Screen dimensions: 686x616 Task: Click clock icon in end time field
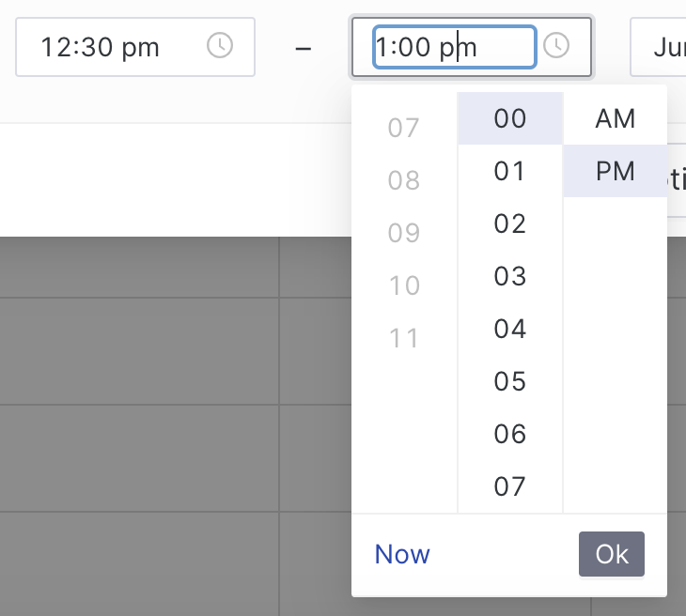point(556,46)
